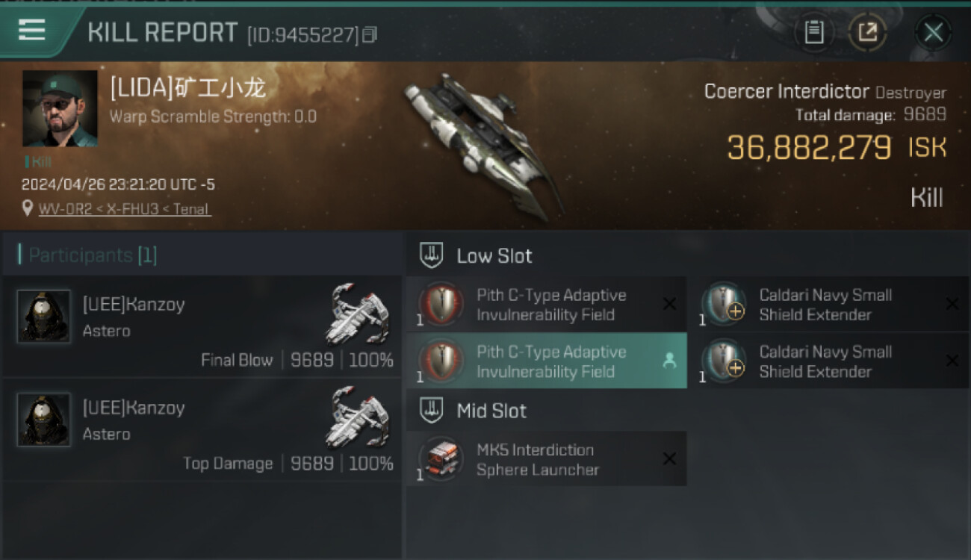Click the highlighted Pith C-Type module's person icon
Screen dimensions: 971x560
point(669,361)
